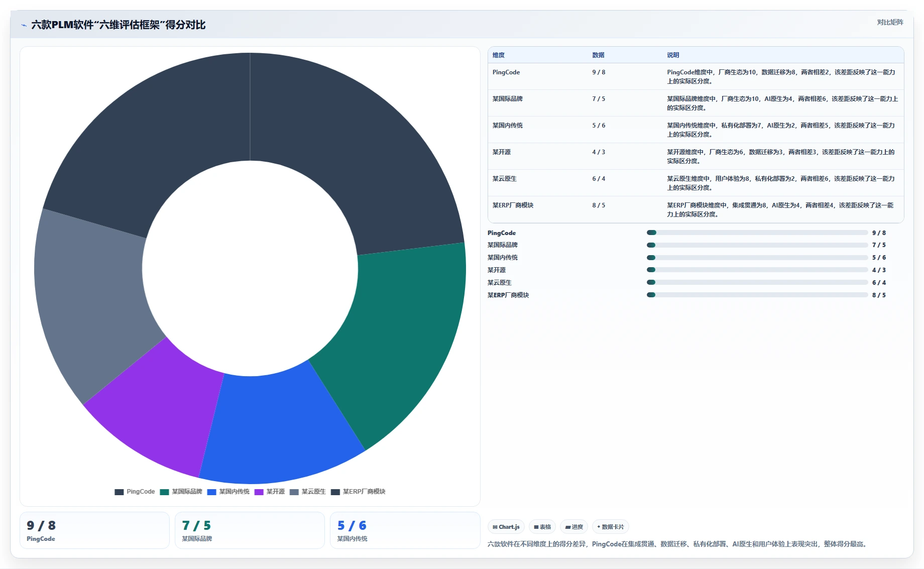Viewport: 924px width, 569px height.
Task: Toggle PingCode legend color box
Action: [x=119, y=492]
